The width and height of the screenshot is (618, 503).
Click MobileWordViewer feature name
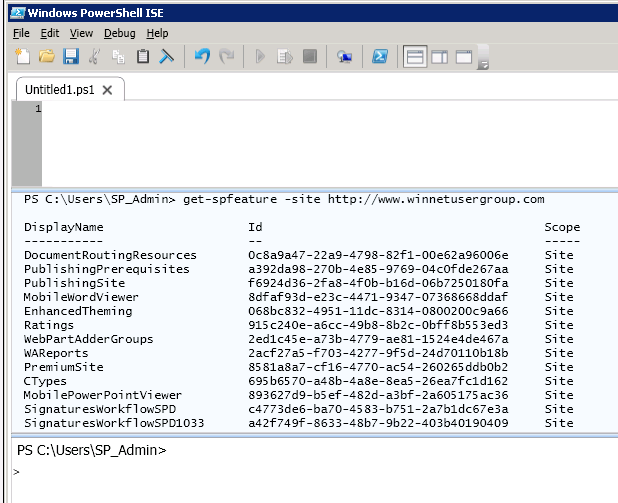[81, 297]
